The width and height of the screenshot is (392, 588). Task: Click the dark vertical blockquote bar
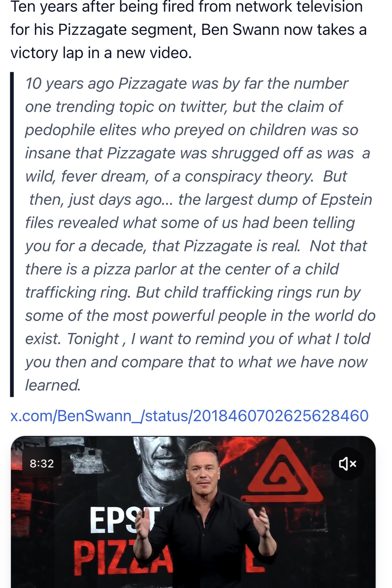(x=12, y=234)
